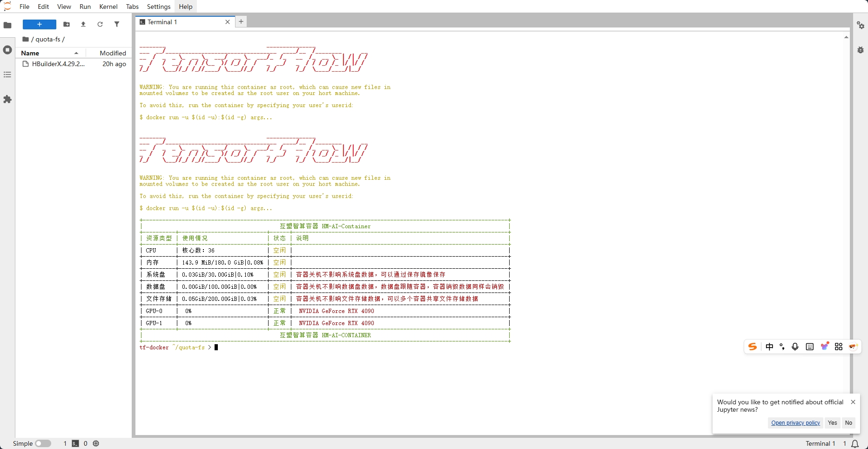
Task: Refresh the file browser list
Action: (100, 24)
